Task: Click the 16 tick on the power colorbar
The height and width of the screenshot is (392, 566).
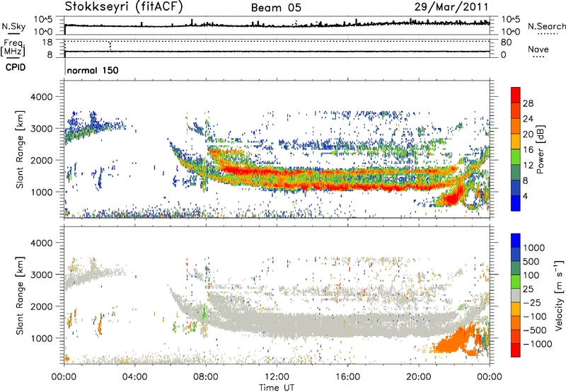Action: click(x=528, y=150)
